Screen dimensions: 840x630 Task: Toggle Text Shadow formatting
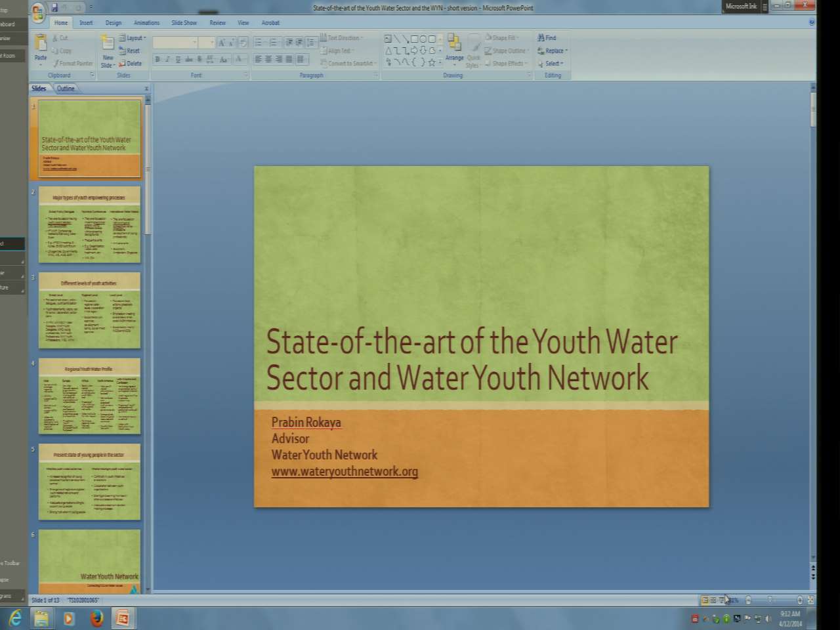point(199,59)
